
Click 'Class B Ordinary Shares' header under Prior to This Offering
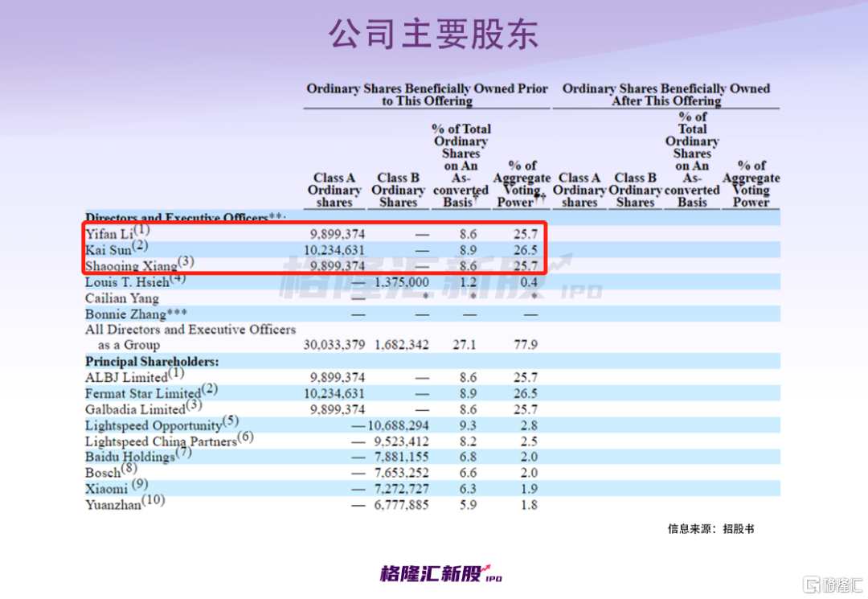pyautogui.click(x=398, y=190)
